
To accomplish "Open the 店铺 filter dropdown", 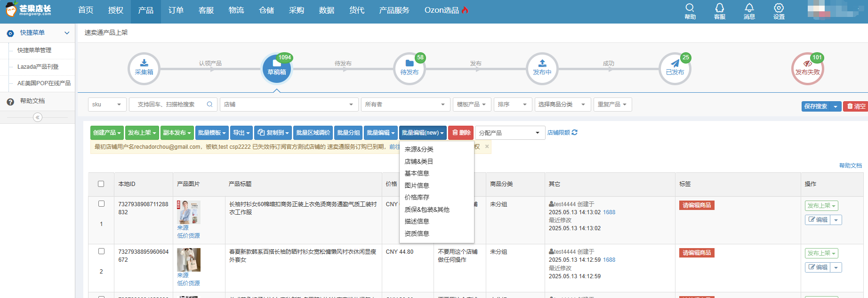I will coord(289,105).
